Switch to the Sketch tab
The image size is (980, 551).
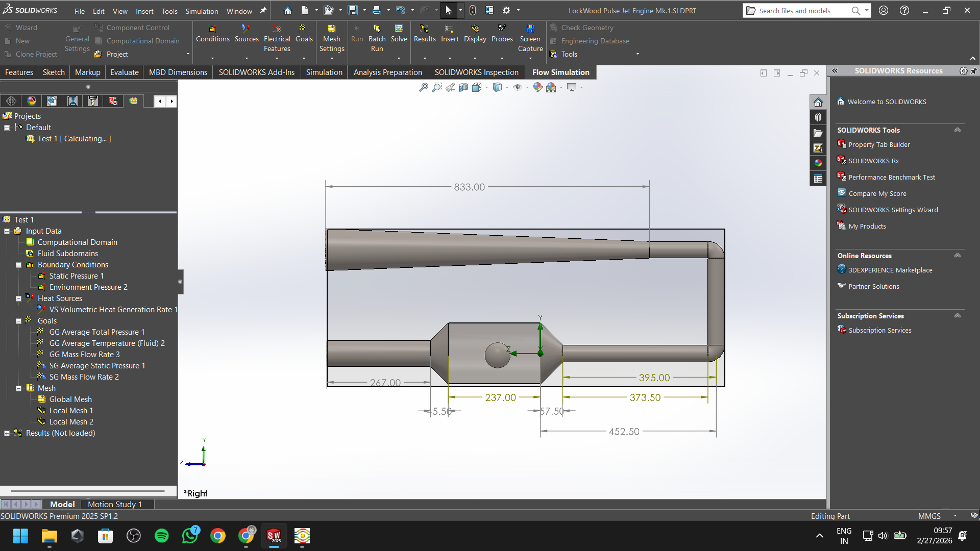[54, 72]
